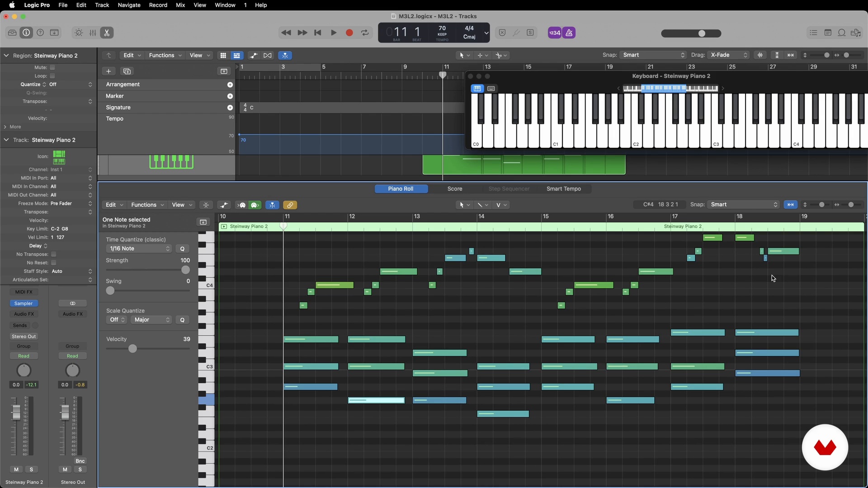Add a new track with plus button

(108, 71)
